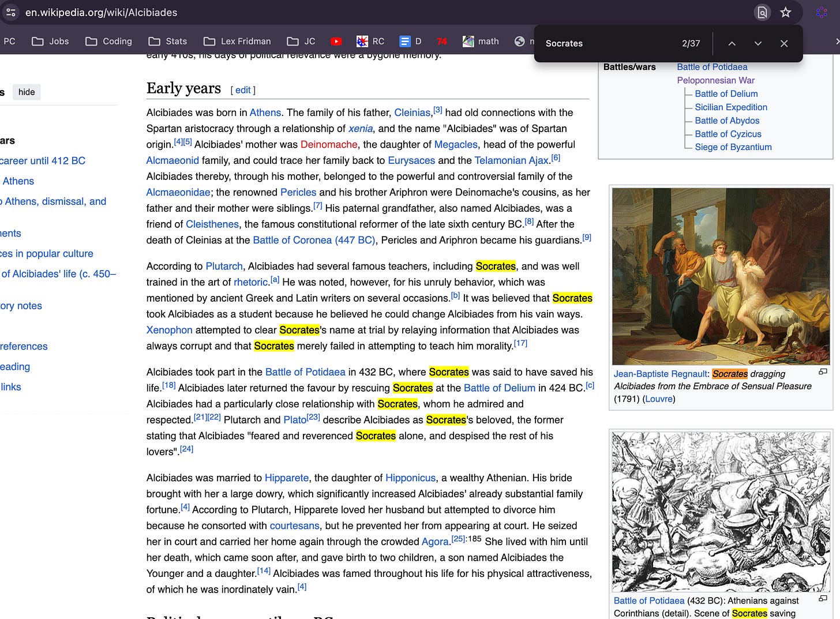Jump to citation [24]
Viewport: 840px width, 619px height.
click(186, 449)
